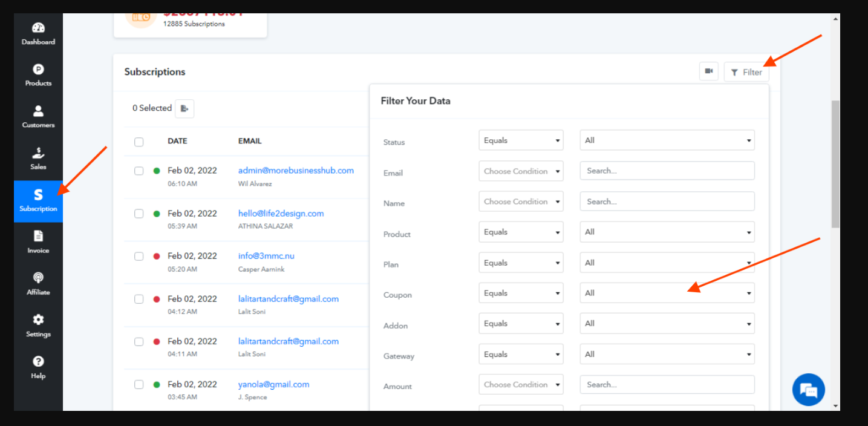Open the Name Choose Condition dropdown
Viewport: 868px width, 426px height.
tap(521, 202)
